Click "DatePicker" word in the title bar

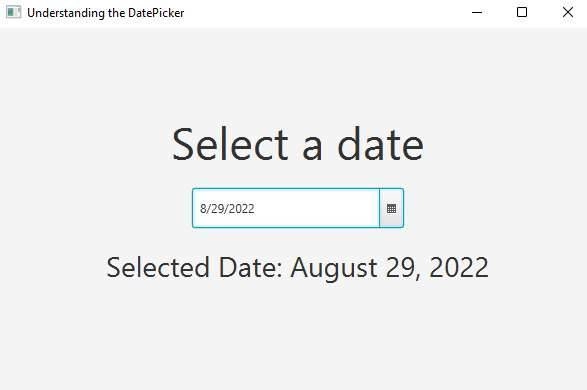pos(156,13)
